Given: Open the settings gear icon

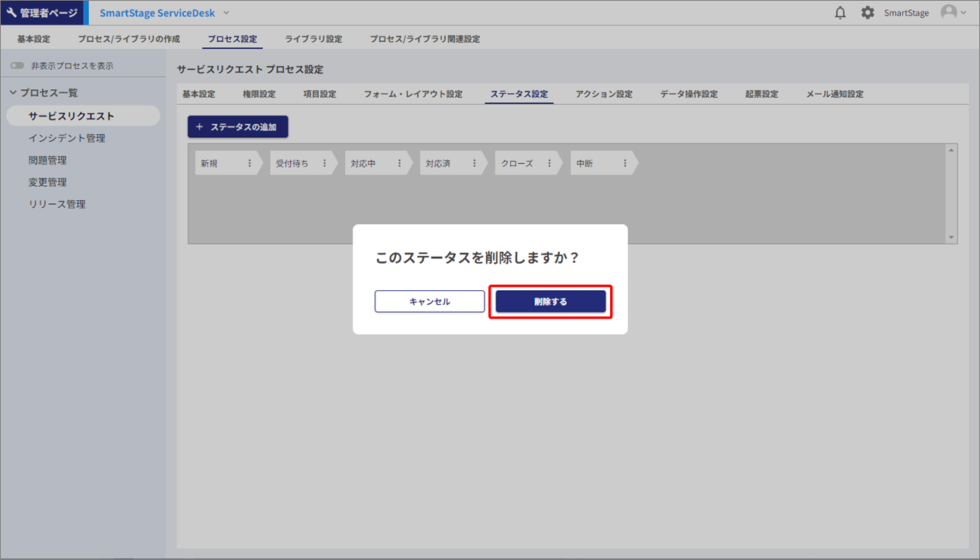Looking at the screenshot, I should 868,13.
